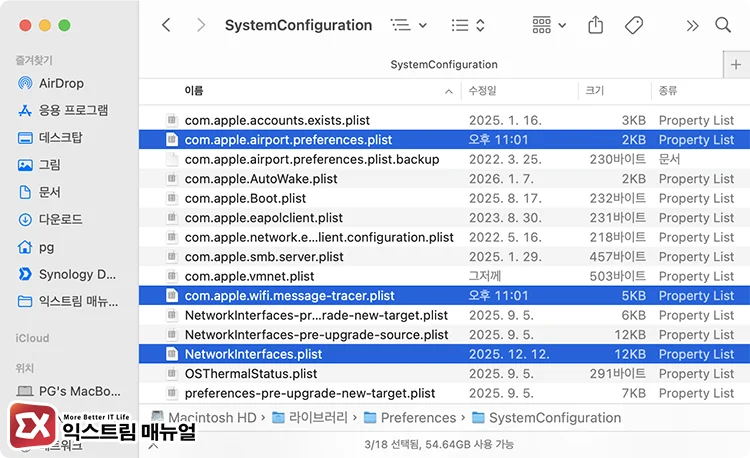Viewport: 750px width, 458px height.
Task: Open 문서 in the sidebar
Action: coord(39,192)
